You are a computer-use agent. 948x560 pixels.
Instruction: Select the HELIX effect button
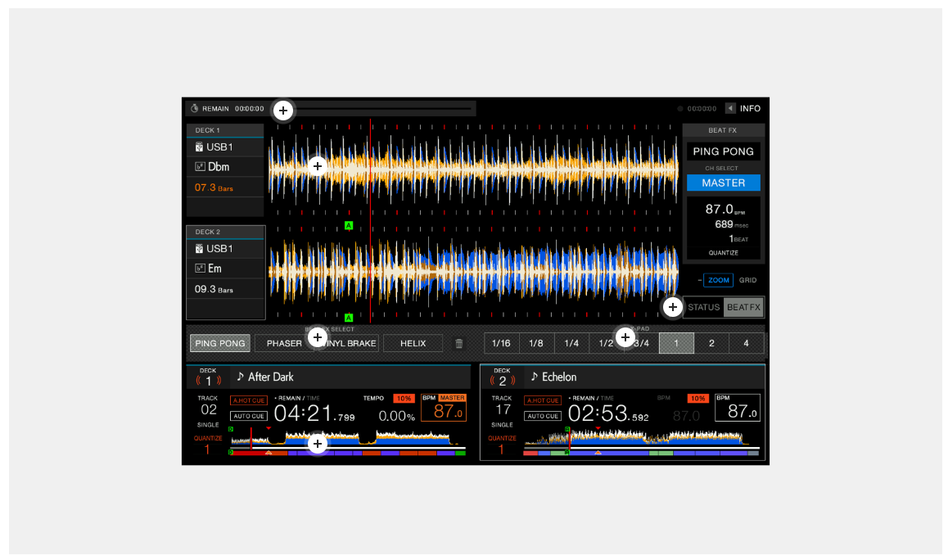tap(413, 344)
